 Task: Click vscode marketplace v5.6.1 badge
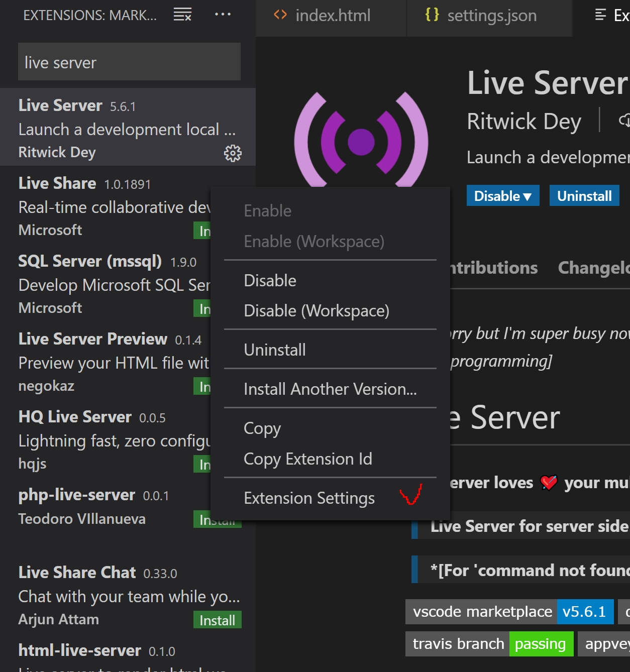point(509,611)
